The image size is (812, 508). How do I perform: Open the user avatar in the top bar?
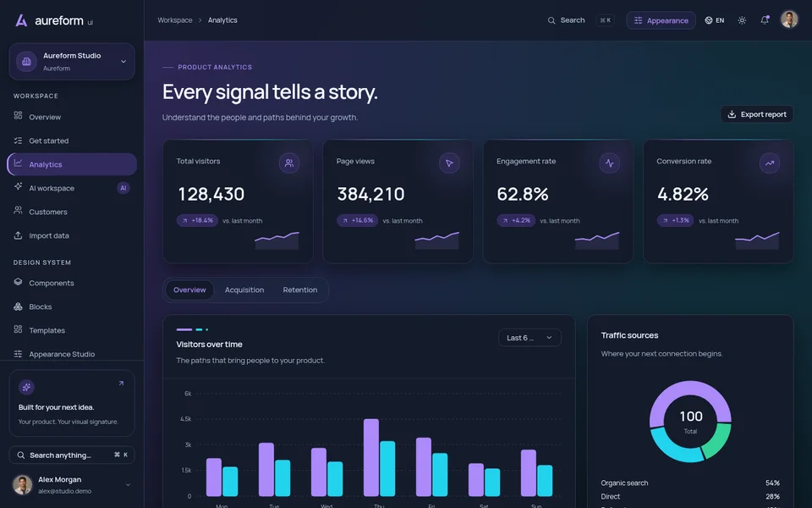click(789, 19)
